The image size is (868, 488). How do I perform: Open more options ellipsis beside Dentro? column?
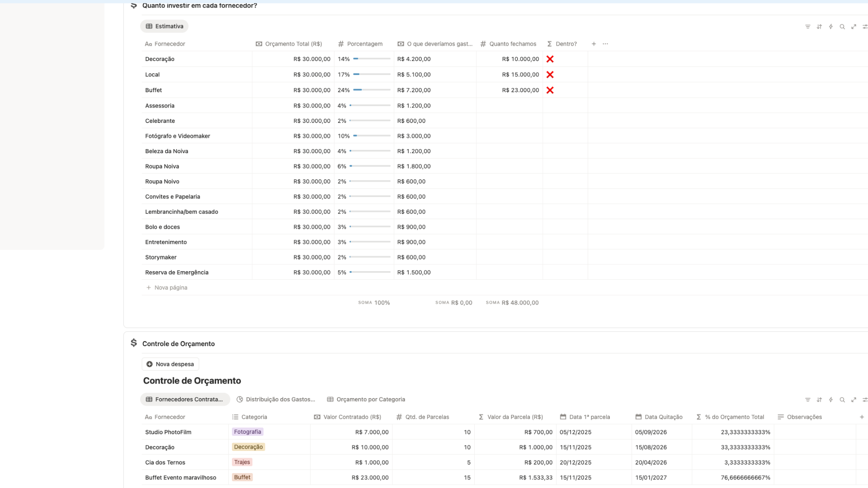coord(605,44)
